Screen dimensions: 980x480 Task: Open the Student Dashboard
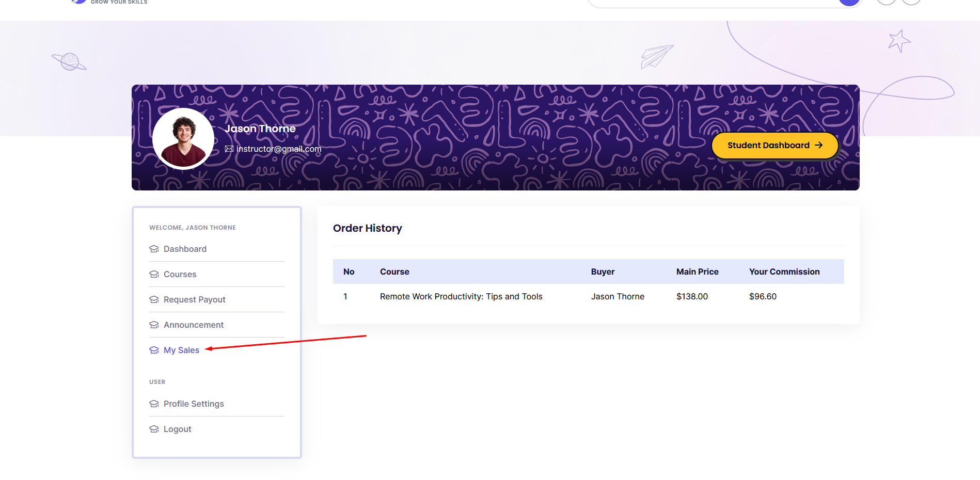point(775,146)
